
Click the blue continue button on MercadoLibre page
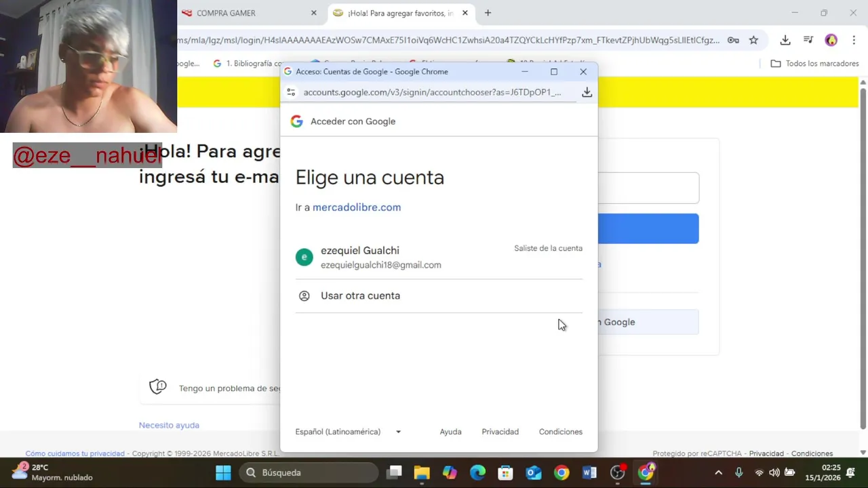click(x=648, y=228)
